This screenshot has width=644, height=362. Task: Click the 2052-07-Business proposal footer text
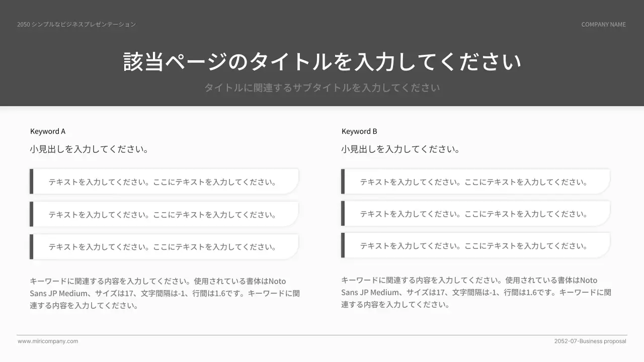tap(591, 341)
